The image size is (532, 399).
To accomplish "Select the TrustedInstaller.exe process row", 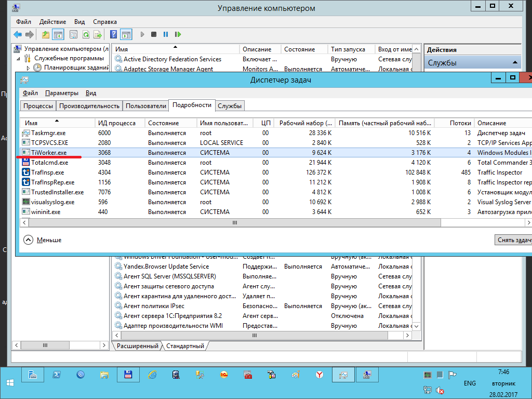I will pos(276,192).
